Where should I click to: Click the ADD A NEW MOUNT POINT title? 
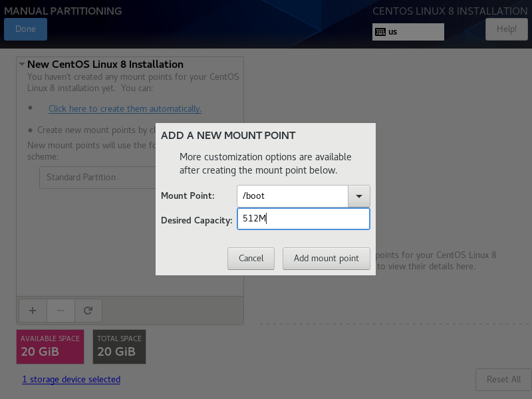click(x=228, y=136)
